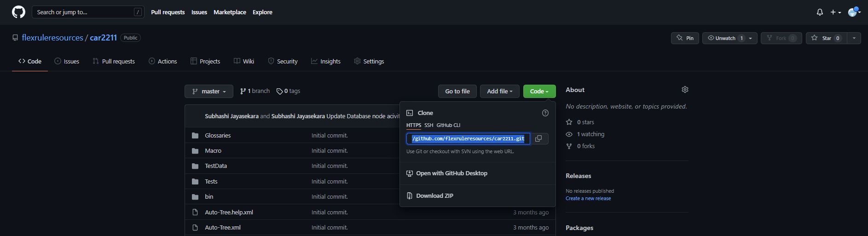This screenshot has height=236, width=868.
Task: Focus the Search or jump to field
Action: [88, 12]
